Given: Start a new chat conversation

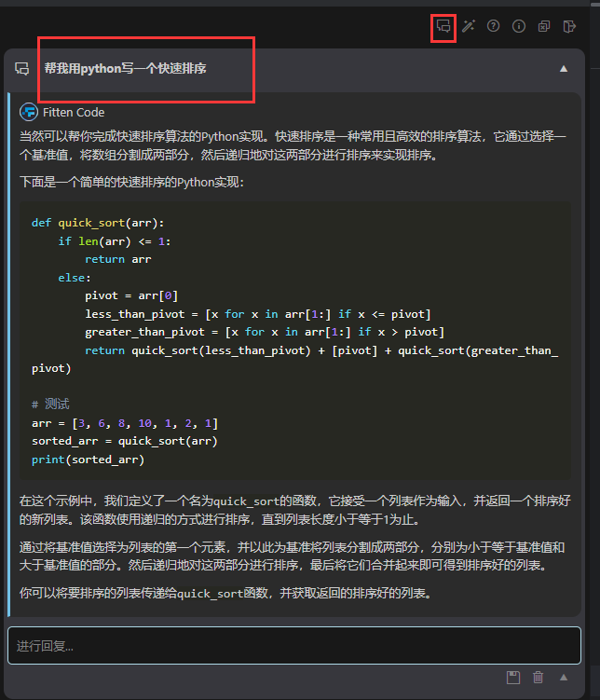Looking at the screenshot, I should tap(443, 27).
